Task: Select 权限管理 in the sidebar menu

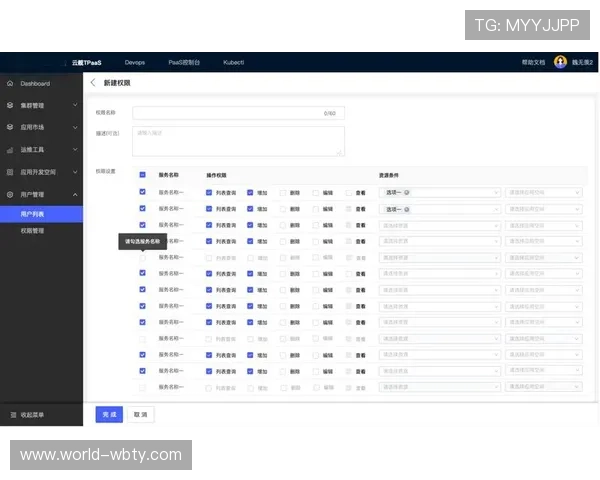Action: click(32, 230)
